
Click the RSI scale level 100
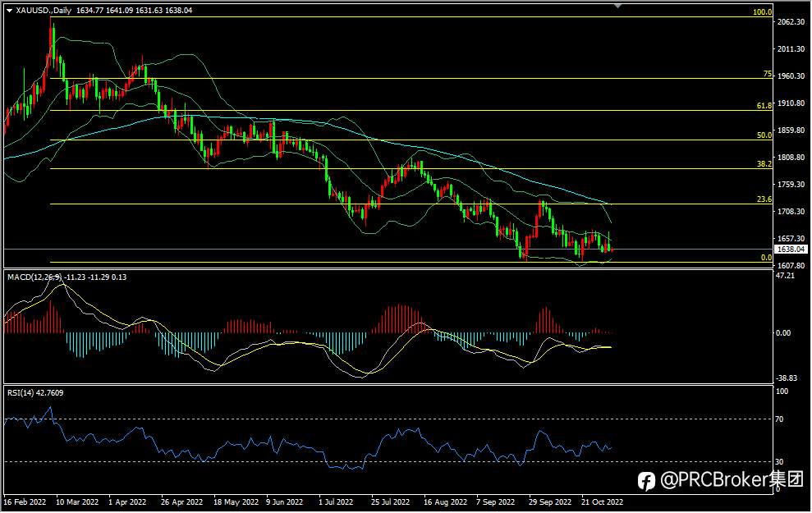(782, 392)
